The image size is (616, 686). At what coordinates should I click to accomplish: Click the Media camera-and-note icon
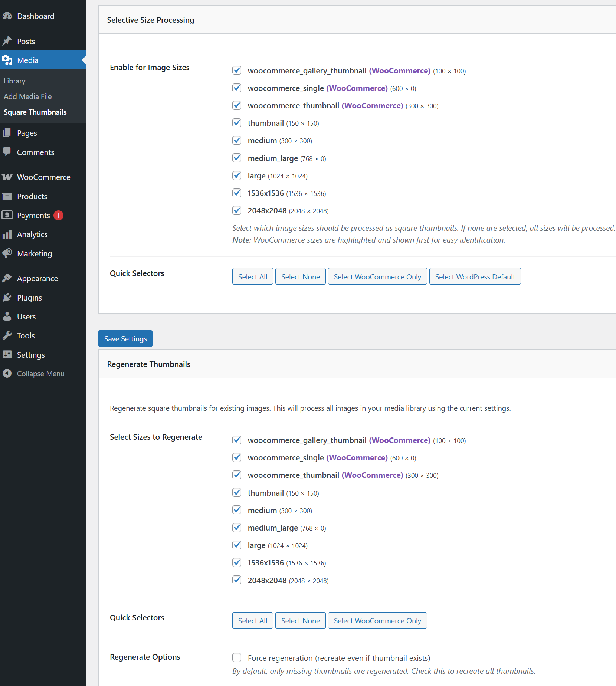pyautogui.click(x=7, y=60)
